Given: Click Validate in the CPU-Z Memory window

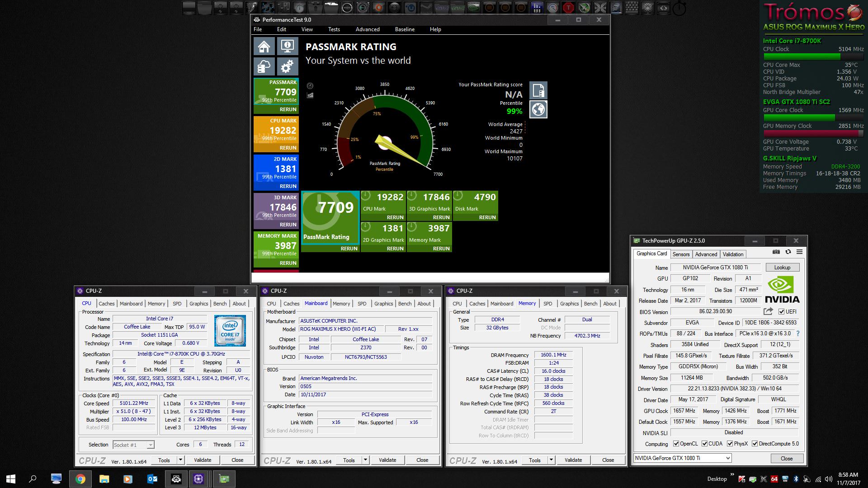Looking at the screenshot, I should tap(573, 460).
